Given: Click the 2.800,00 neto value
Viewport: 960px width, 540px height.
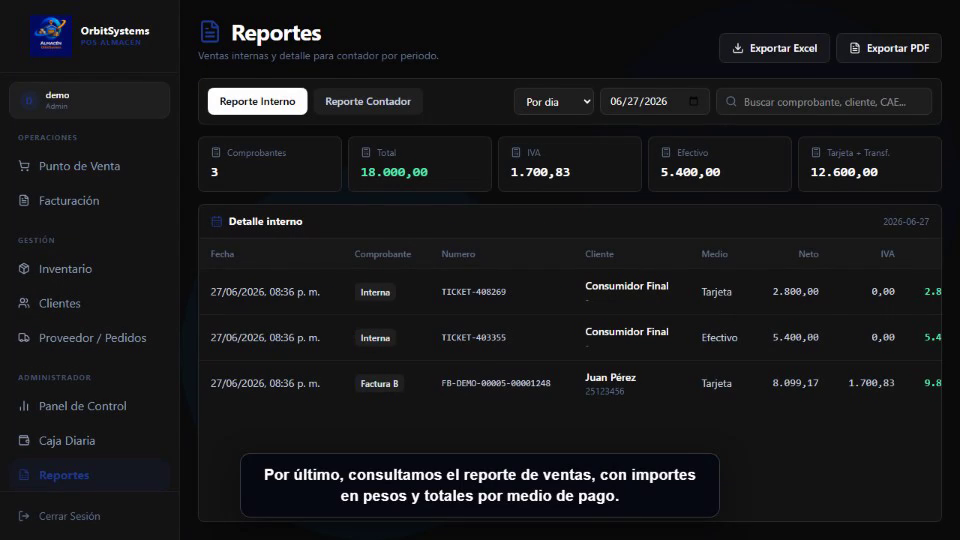Looking at the screenshot, I should pyautogui.click(x=795, y=292).
